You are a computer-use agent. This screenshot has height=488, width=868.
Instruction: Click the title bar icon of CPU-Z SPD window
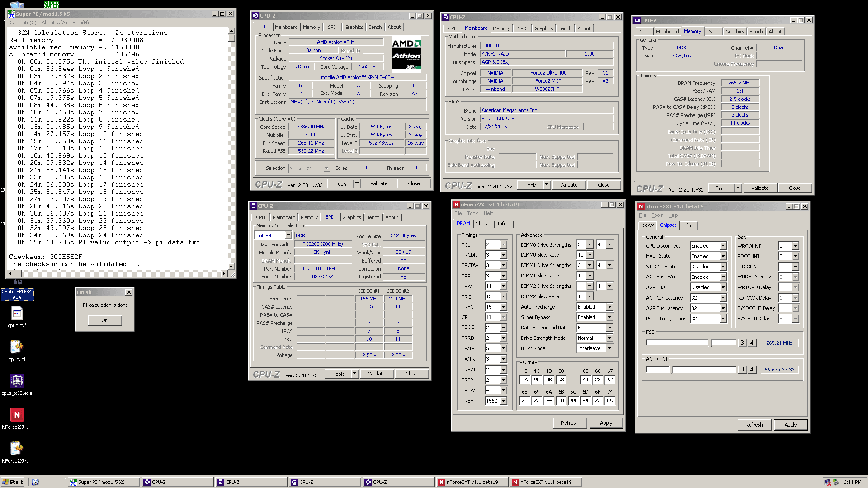253,206
